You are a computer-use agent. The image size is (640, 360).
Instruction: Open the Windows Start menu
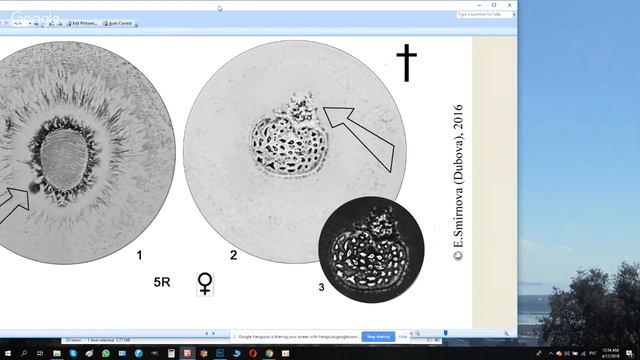coord(7,353)
